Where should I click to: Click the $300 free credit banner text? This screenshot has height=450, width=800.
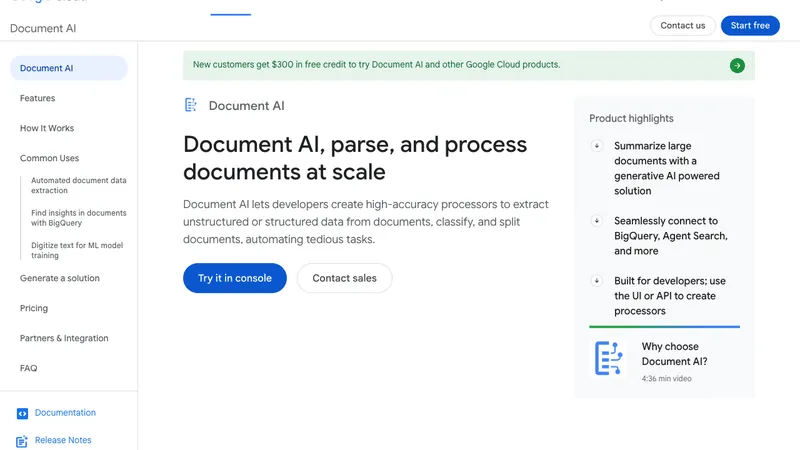[x=377, y=65]
